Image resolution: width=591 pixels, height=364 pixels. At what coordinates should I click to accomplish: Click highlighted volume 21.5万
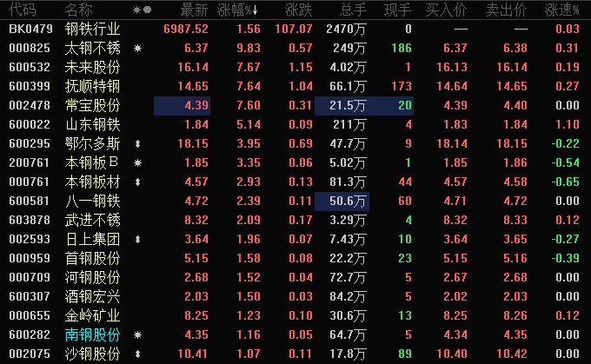coord(348,105)
